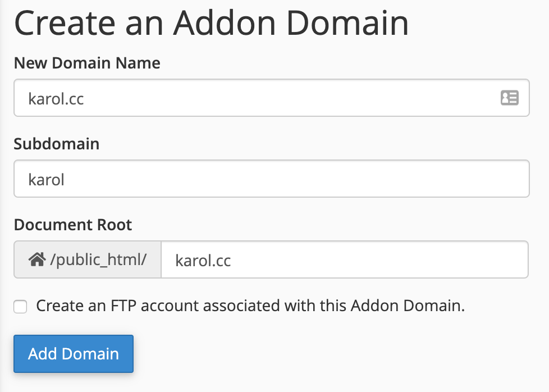Screen dimensions: 549x392
Task: Click the Subdomain field label
Action: pyautogui.click(x=56, y=144)
